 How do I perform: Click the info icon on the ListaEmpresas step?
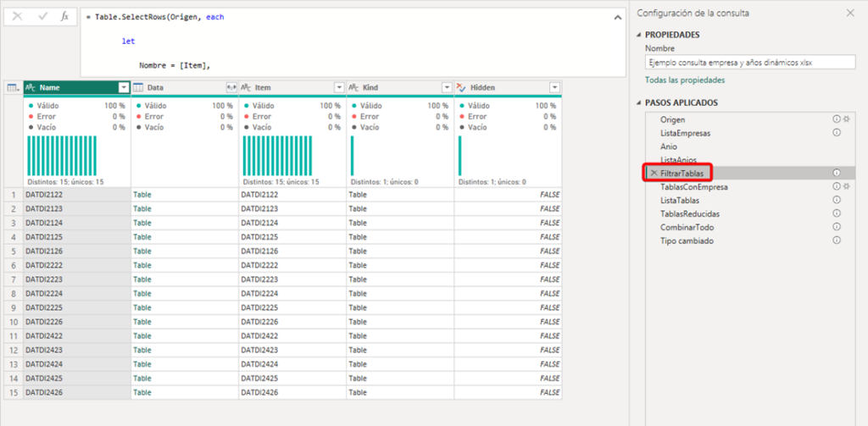coord(837,133)
